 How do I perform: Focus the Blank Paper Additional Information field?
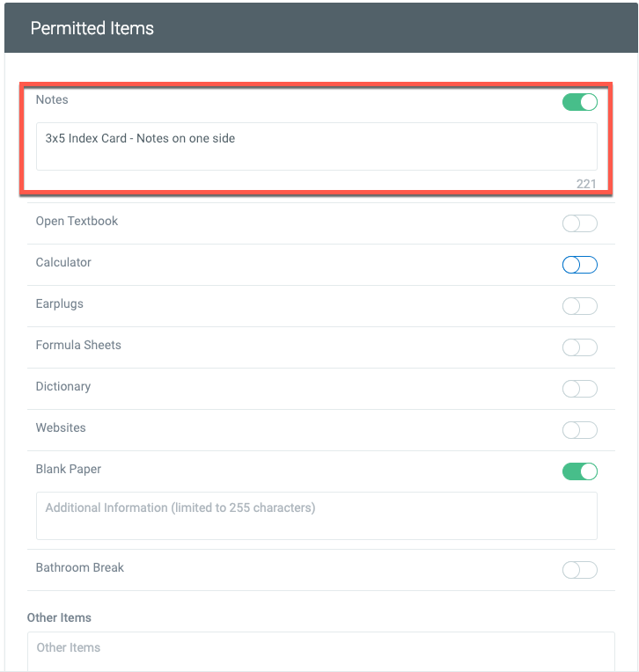(317, 516)
